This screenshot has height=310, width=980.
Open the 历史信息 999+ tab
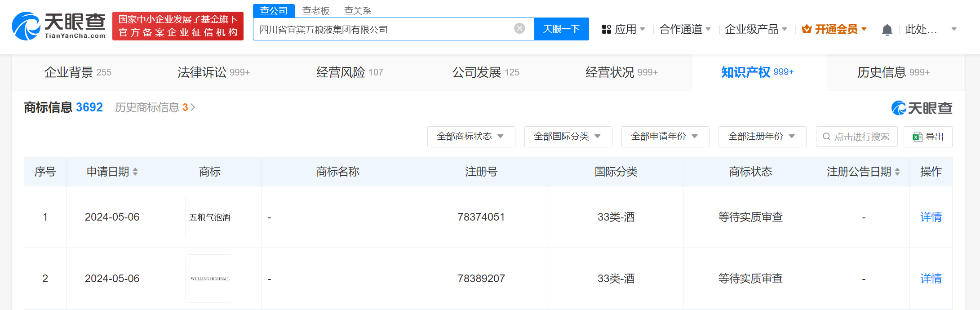click(x=893, y=72)
